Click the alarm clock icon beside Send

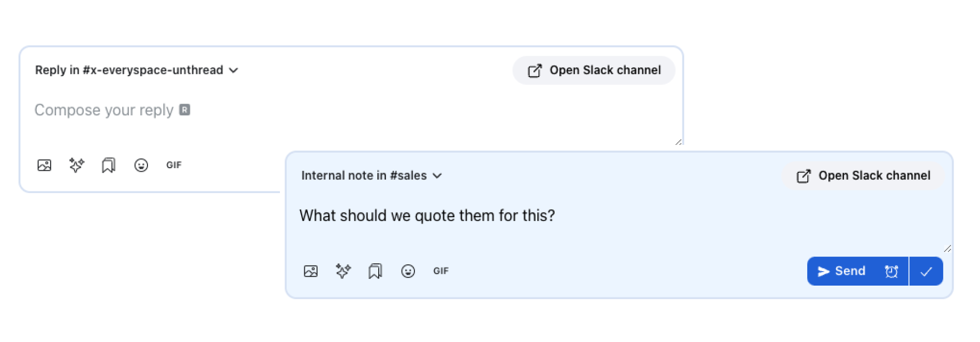click(x=892, y=271)
